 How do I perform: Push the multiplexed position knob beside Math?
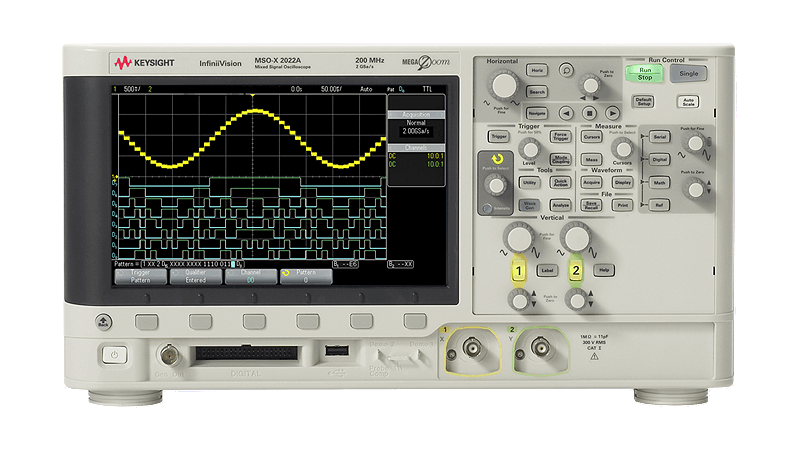[695, 189]
